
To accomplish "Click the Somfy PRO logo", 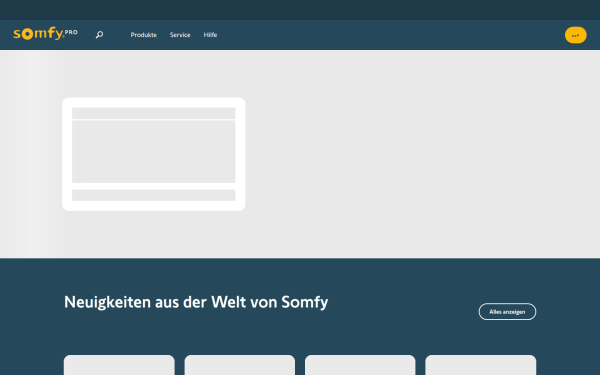I will point(45,34).
